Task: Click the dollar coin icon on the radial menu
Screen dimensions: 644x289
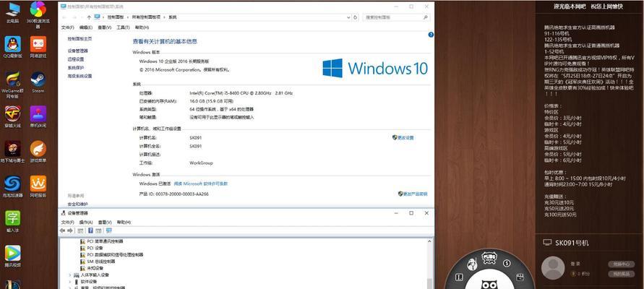Action: [x=507, y=263]
